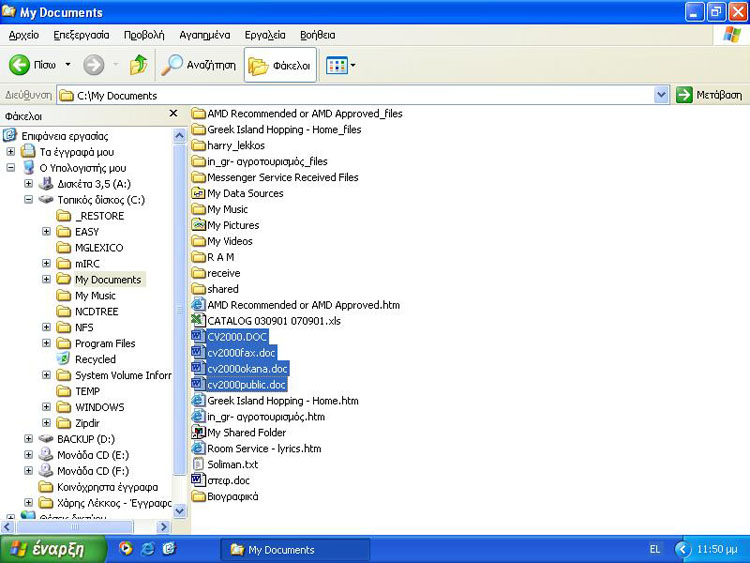This screenshot has height=563, width=750.
Task: Launch Internet Explorer from quick launch
Action: point(147,549)
